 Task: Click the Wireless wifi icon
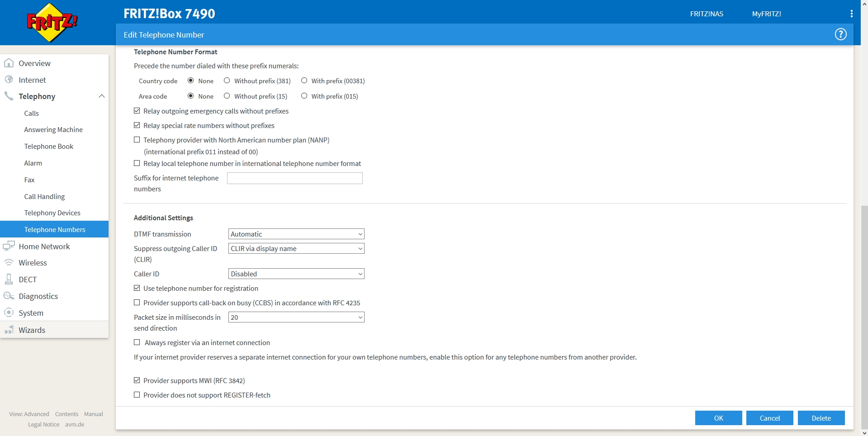point(9,263)
